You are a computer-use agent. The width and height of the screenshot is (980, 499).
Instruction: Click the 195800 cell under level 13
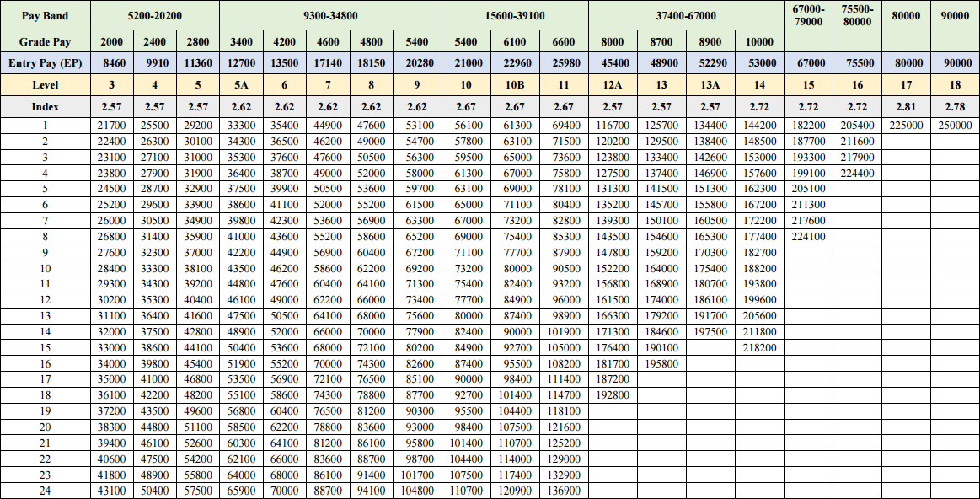661,362
